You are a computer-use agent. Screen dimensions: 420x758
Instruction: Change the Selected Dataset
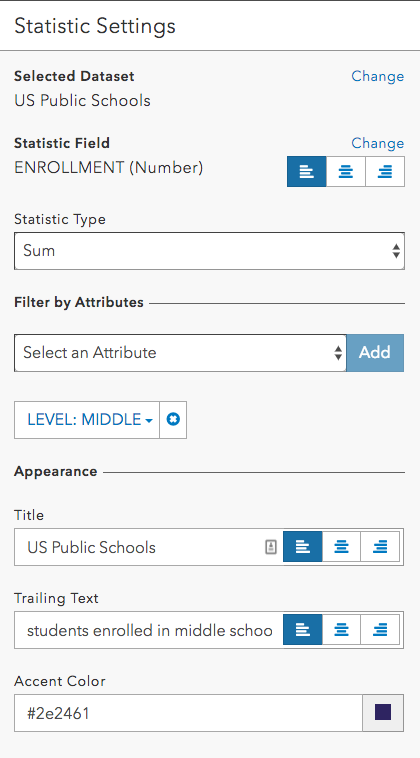point(377,76)
